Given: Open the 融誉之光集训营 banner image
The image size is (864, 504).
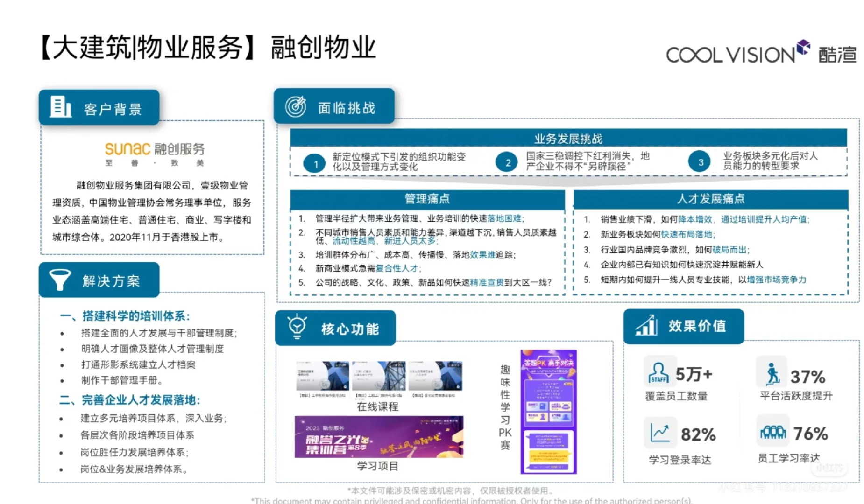Looking at the screenshot, I should click(379, 437).
